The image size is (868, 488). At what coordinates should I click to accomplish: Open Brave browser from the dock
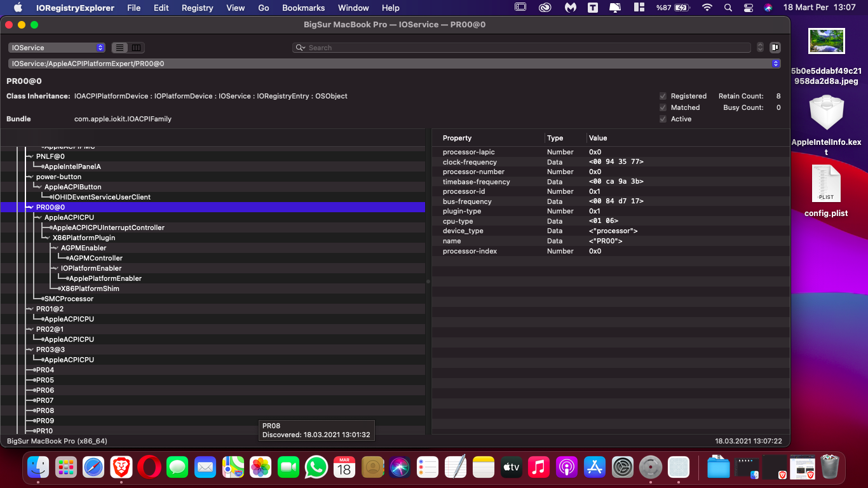click(121, 467)
